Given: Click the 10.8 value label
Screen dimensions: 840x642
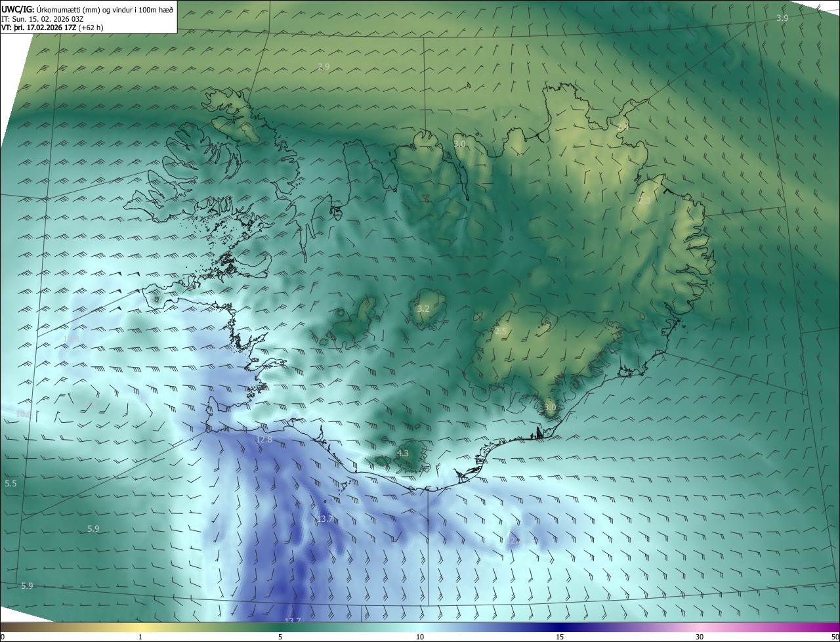Looking at the screenshot, I should click(x=71, y=339).
